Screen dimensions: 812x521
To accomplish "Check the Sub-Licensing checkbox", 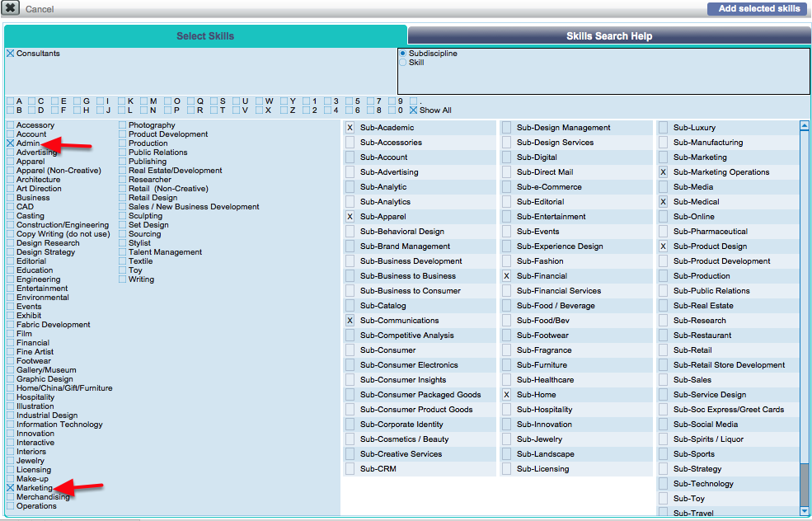I will [506, 469].
